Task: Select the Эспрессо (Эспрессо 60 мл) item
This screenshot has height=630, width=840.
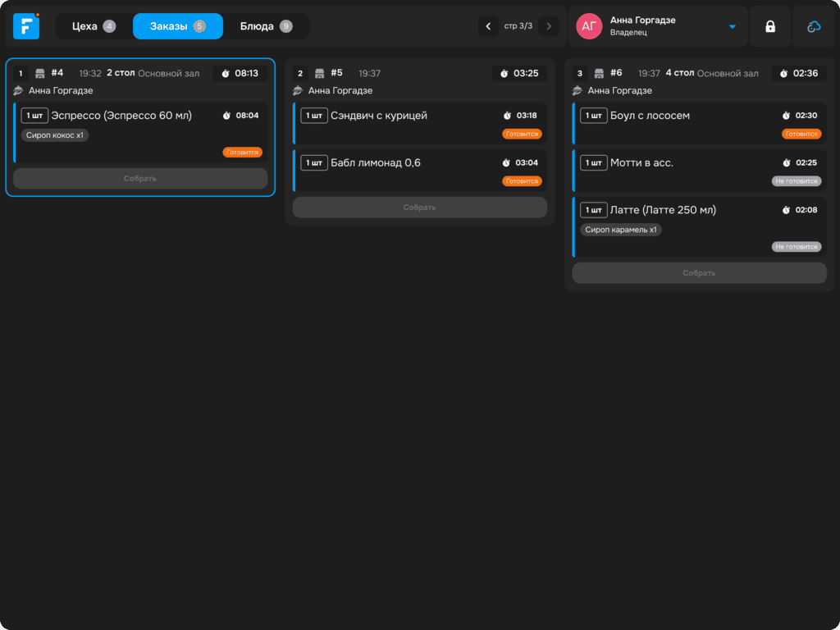Action: (x=140, y=132)
